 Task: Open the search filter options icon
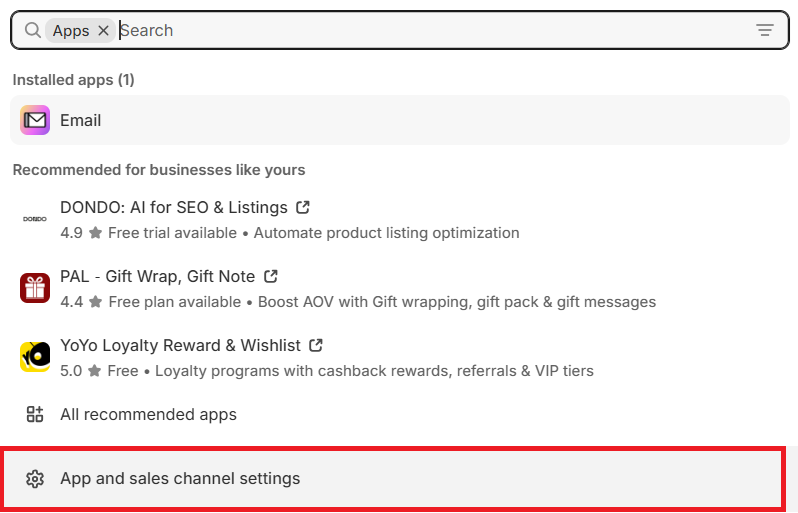765,31
